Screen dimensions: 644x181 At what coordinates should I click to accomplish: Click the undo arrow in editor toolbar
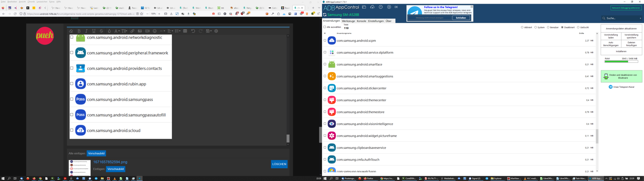193,31
